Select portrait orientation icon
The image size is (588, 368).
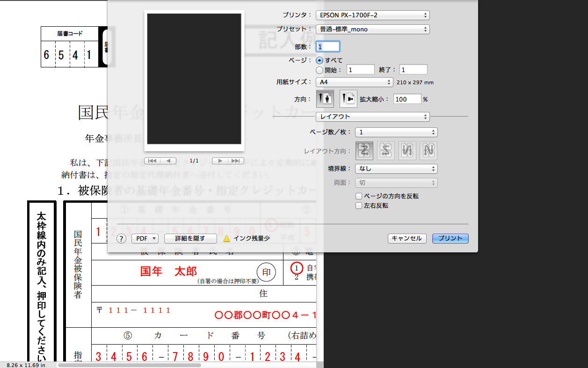click(x=325, y=99)
